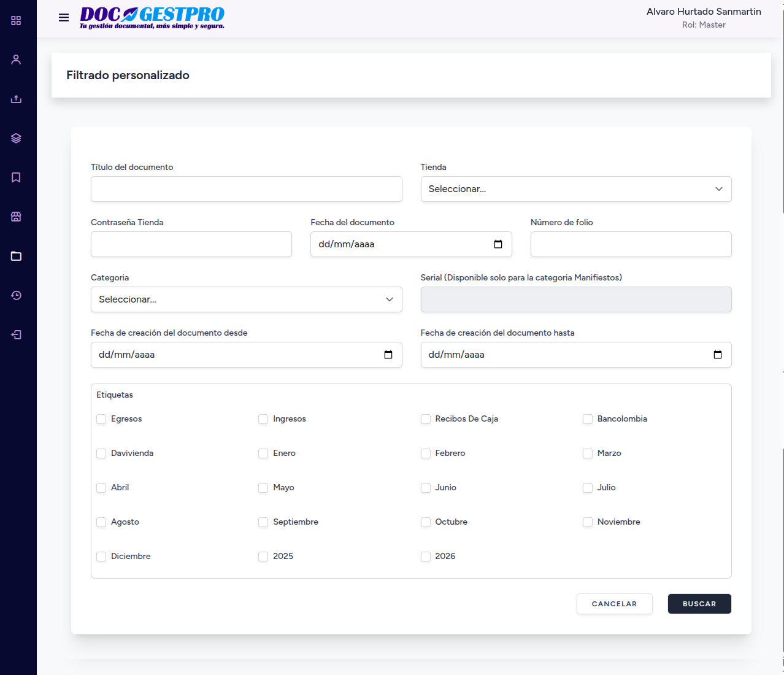
Task: Check the Noviembre checkbox
Action: pyautogui.click(x=588, y=522)
